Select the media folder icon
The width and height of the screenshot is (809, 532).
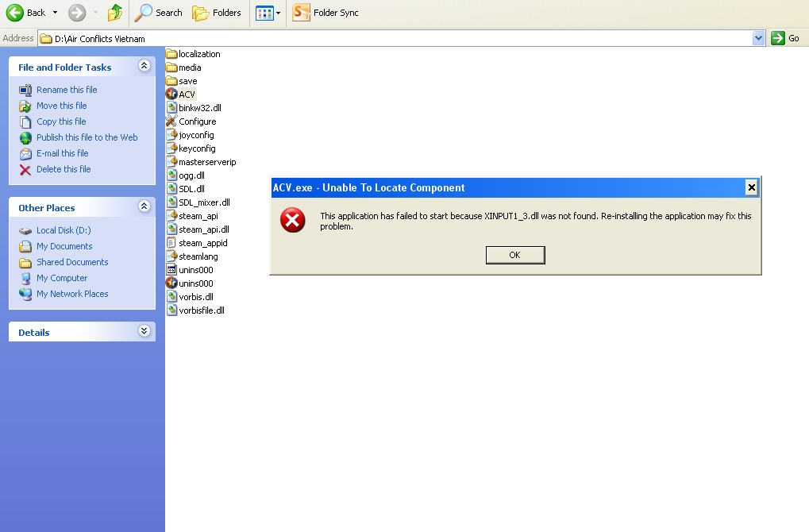(x=171, y=67)
